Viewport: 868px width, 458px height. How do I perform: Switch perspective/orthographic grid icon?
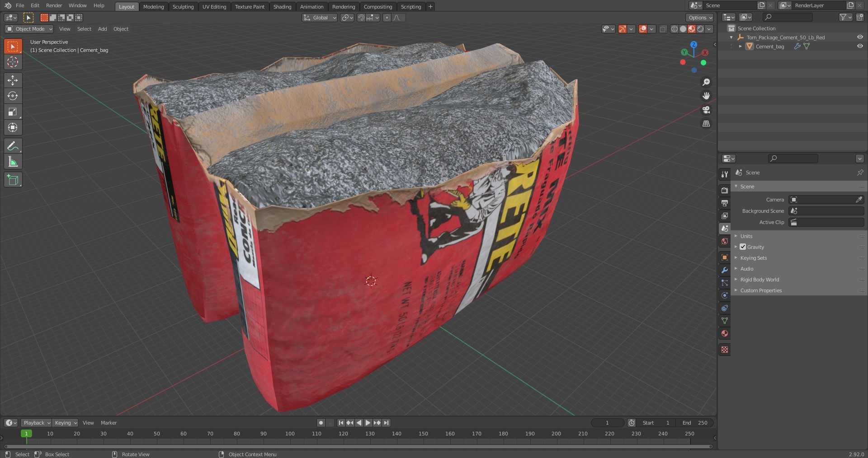[x=706, y=123]
